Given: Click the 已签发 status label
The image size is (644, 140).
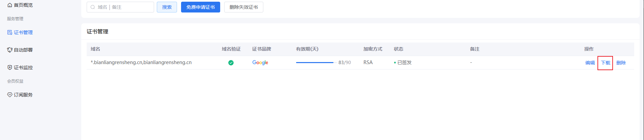Looking at the screenshot, I should pyautogui.click(x=404, y=62).
